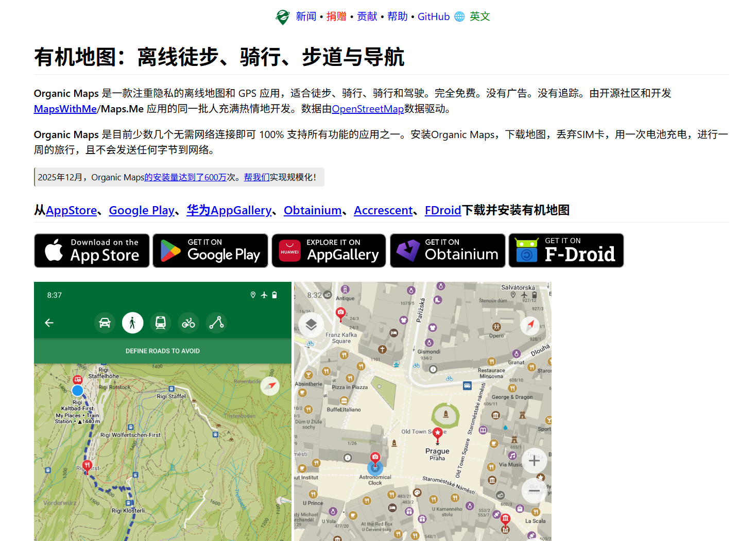Image resolution: width=756 pixels, height=541 pixels.
Task: Click the Rigi Klösterli label
Action: tap(128, 511)
